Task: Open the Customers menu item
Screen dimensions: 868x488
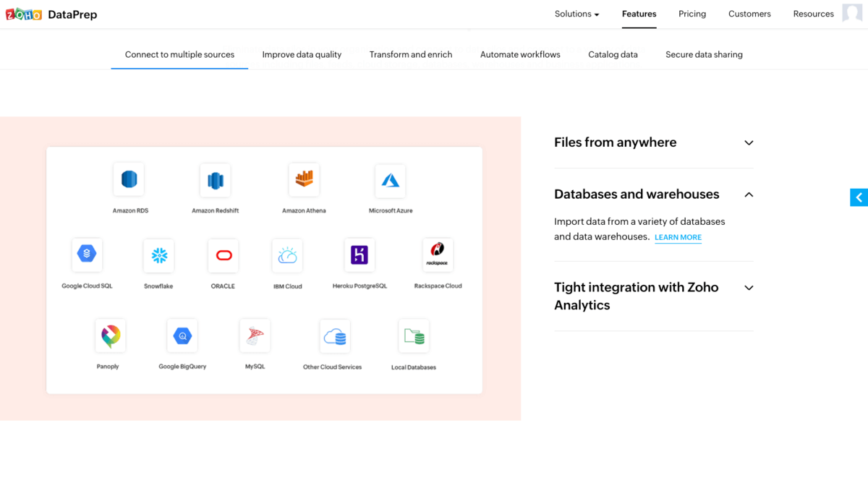Action: [749, 14]
